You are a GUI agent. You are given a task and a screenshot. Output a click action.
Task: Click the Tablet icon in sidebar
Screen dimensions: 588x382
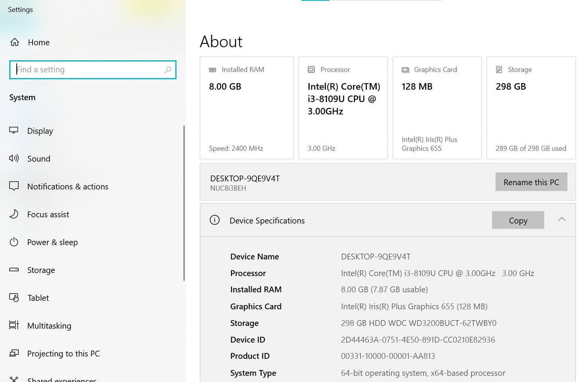tap(14, 298)
